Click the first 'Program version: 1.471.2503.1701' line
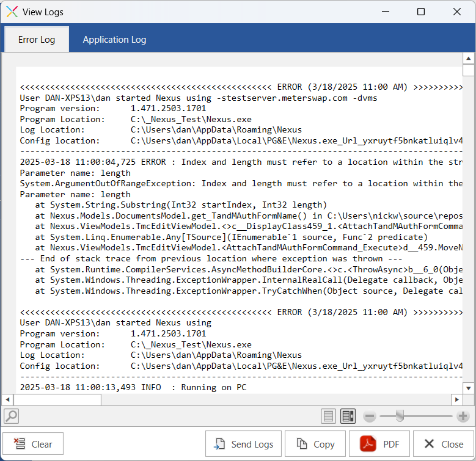The width and height of the screenshot is (476, 461). pos(113,109)
